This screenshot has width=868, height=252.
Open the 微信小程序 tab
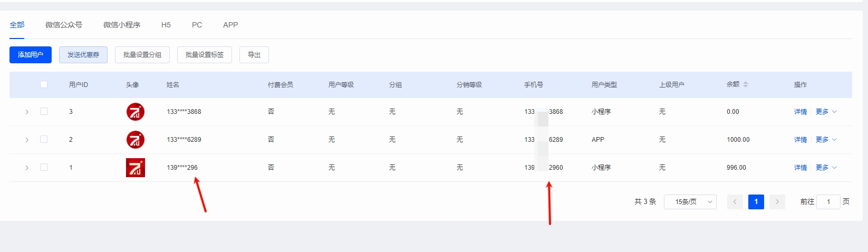coord(122,25)
